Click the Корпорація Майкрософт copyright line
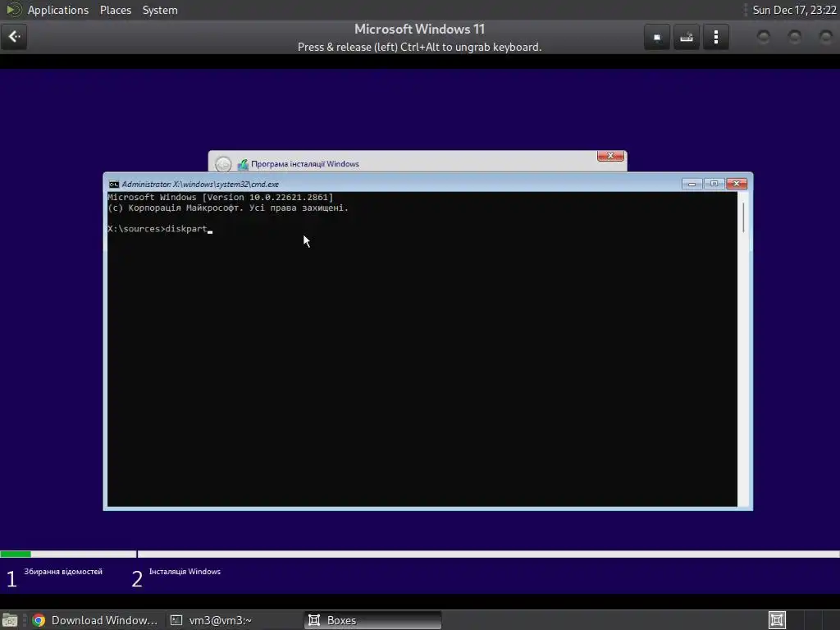 click(x=228, y=208)
